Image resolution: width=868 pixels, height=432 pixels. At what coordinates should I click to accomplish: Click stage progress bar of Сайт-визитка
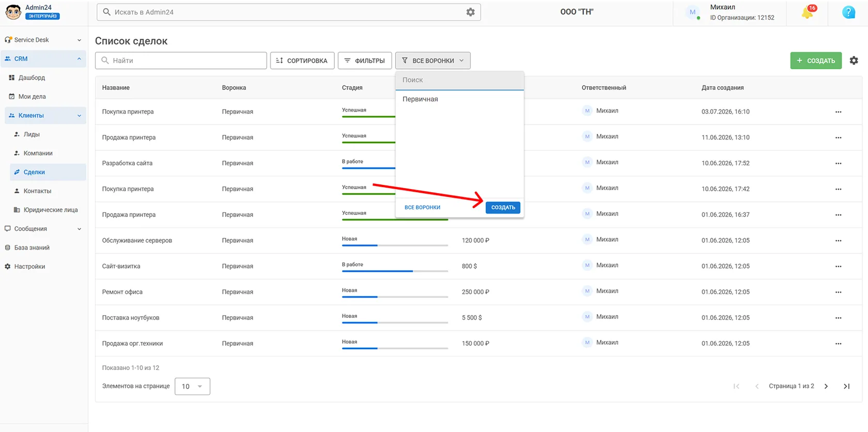click(x=395, y=271)
